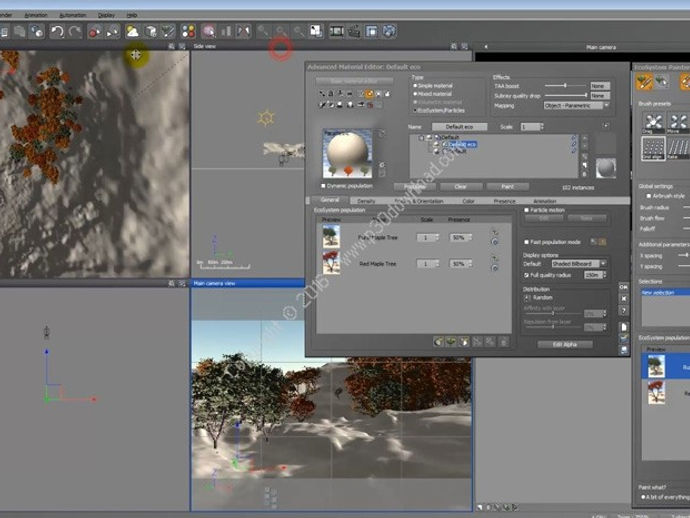Click the Default eco name button
Image resolution: width=690 pixels, height=518 pixels.
(459, 127)
